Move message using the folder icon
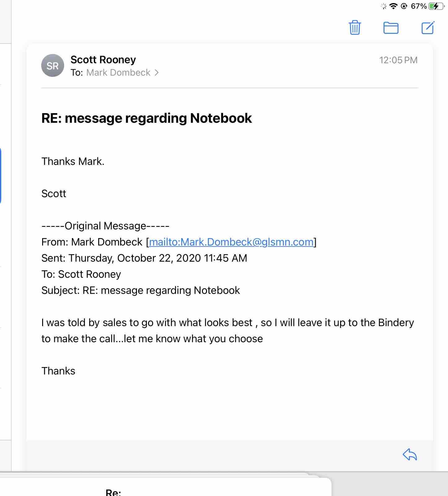 click(391, 28)
